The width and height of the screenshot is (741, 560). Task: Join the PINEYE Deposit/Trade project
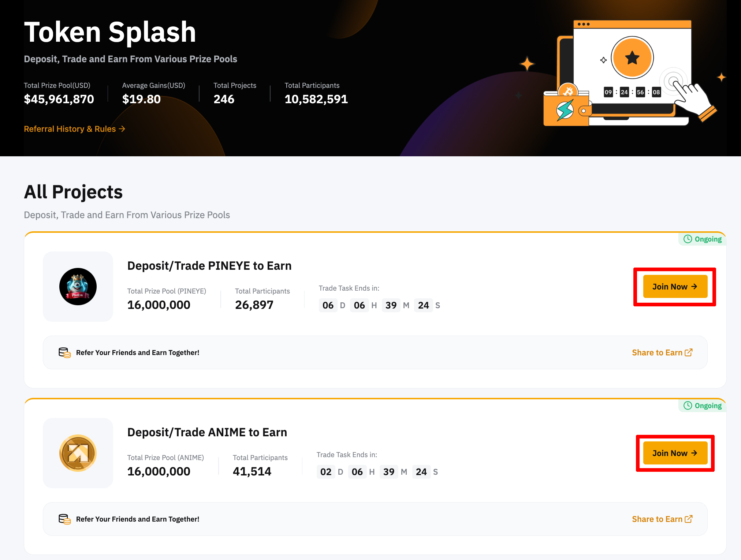(x=675, y=287)
